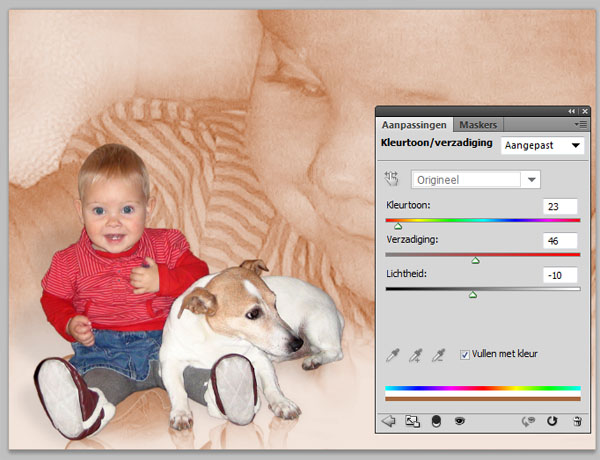Open the Aangepast preset dropdown
This screenshot has height=460, width=600.
(542, 145)
